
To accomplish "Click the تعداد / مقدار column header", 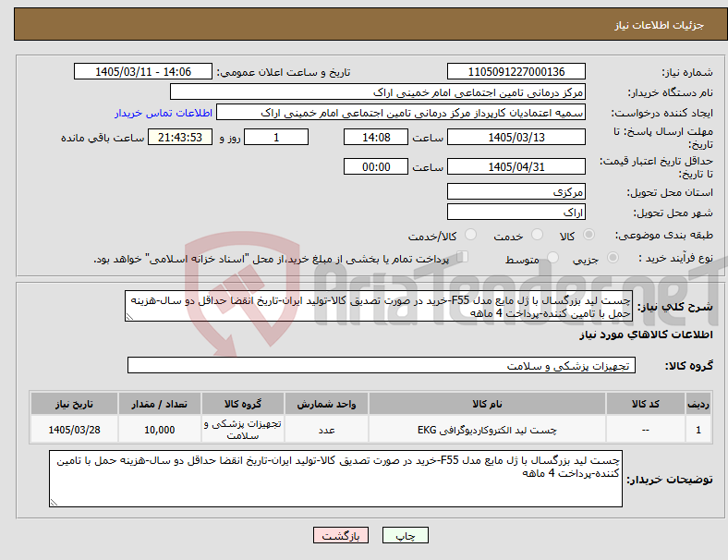I will pos(159,404).
